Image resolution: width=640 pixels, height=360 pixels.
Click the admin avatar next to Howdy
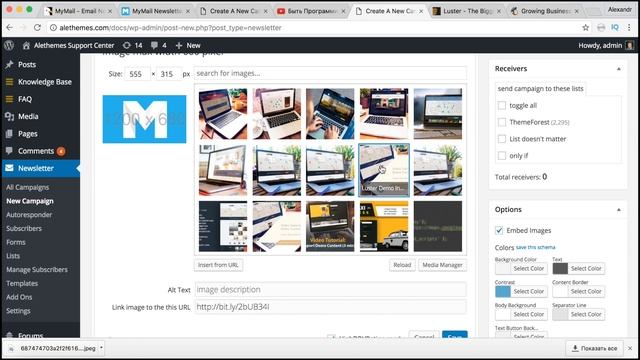click(x=630, y=45)
